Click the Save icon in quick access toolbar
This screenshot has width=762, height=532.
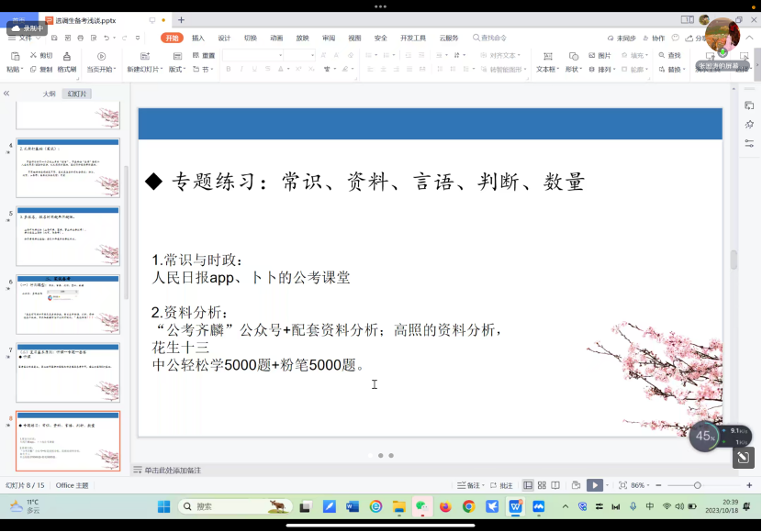tap(54, 38)
